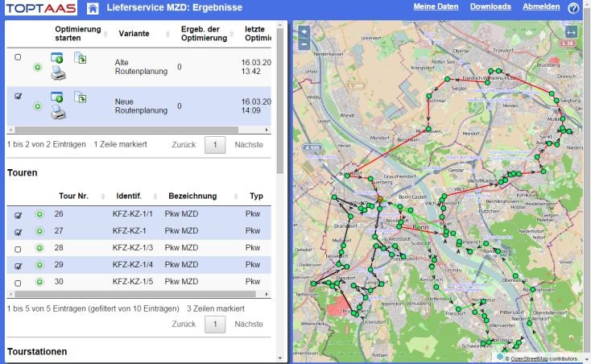Select KFZ-KZ-1/4 cell

133,265
